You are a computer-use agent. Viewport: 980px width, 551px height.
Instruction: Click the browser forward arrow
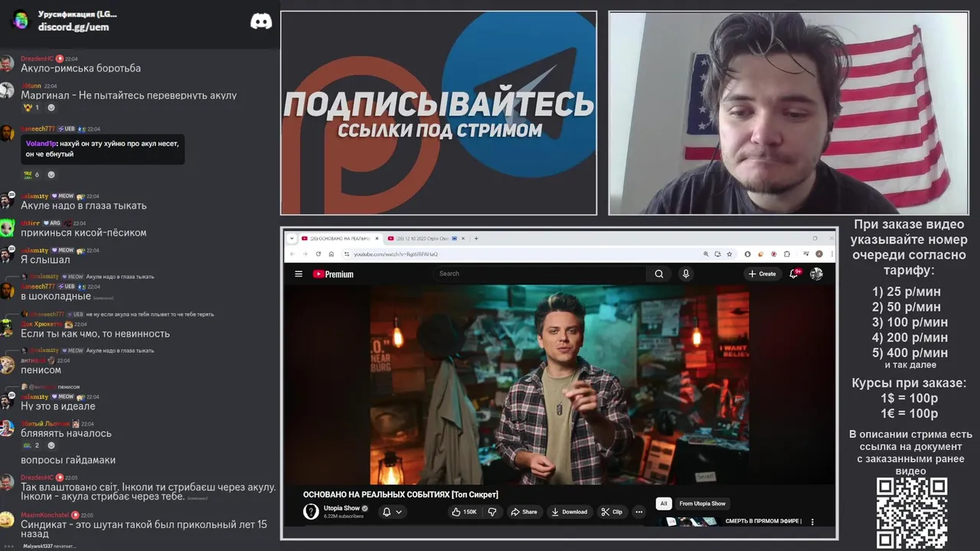click(x=305, y=254)
